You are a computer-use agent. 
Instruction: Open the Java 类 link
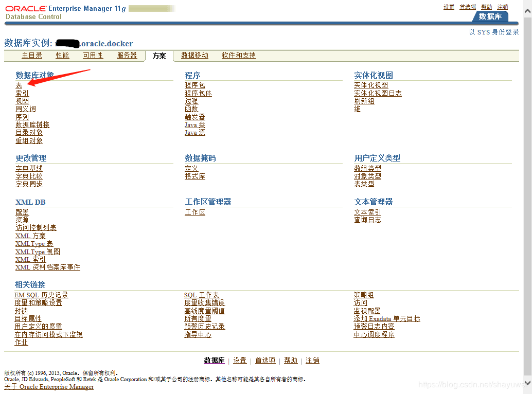[x=195, y=125]
